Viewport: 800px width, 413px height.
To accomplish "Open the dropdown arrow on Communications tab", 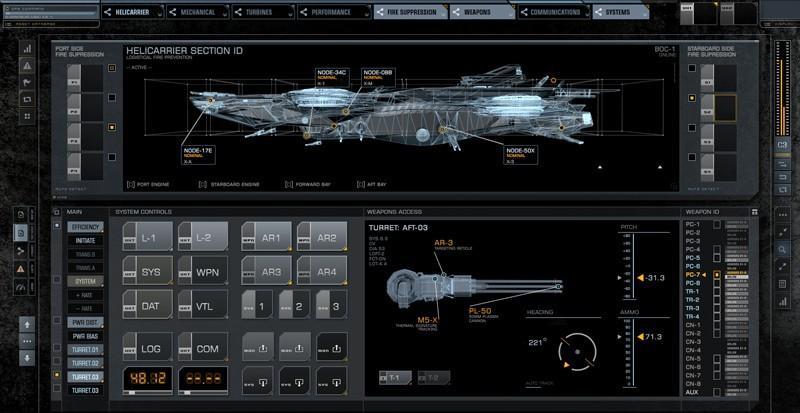I will [x=588, y=15].
